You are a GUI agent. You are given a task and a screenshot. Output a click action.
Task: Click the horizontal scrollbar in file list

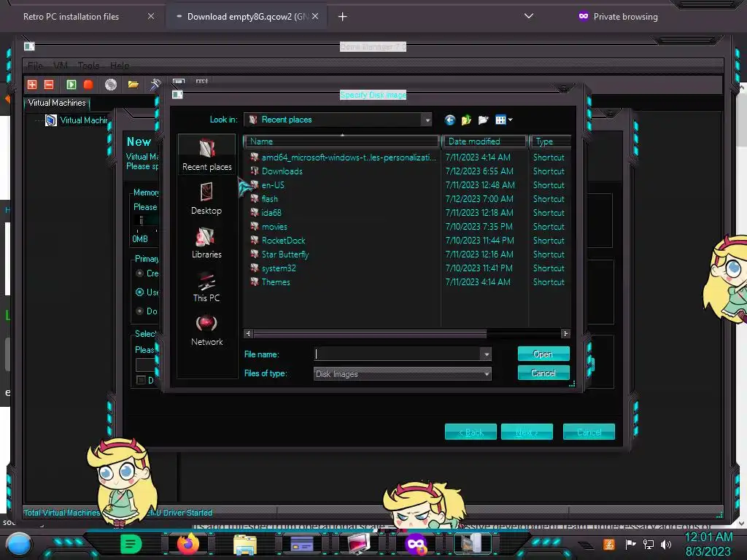[370, 334]
